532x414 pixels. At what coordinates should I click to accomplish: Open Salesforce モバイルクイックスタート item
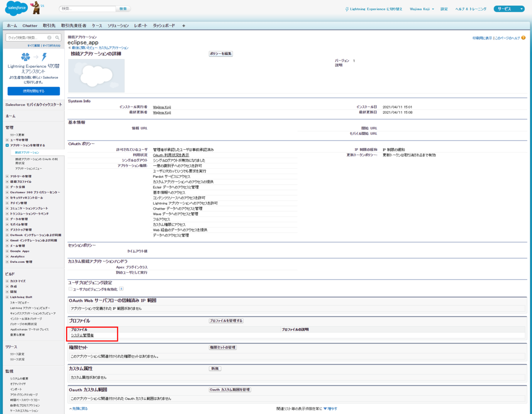coord(34,104)
